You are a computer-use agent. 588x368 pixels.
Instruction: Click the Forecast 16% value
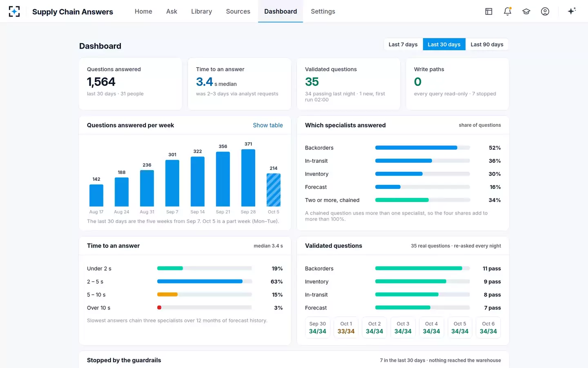click(495, 187)
